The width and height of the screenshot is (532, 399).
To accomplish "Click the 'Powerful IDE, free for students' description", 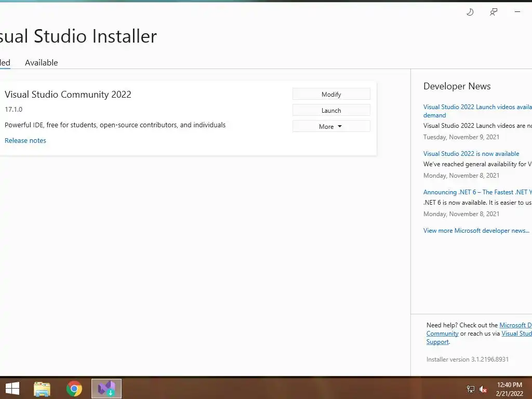I will click(115, 125).
